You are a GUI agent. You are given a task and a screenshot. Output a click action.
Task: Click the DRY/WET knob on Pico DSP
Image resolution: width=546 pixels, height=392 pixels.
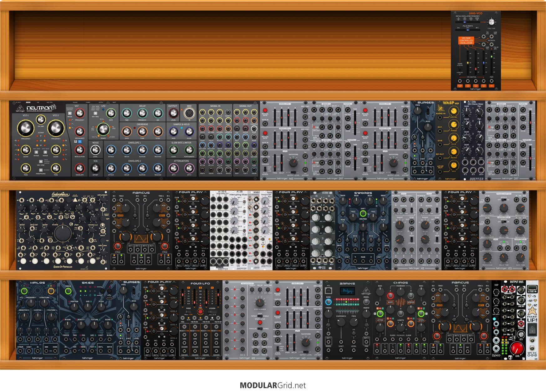click(496, 311)
